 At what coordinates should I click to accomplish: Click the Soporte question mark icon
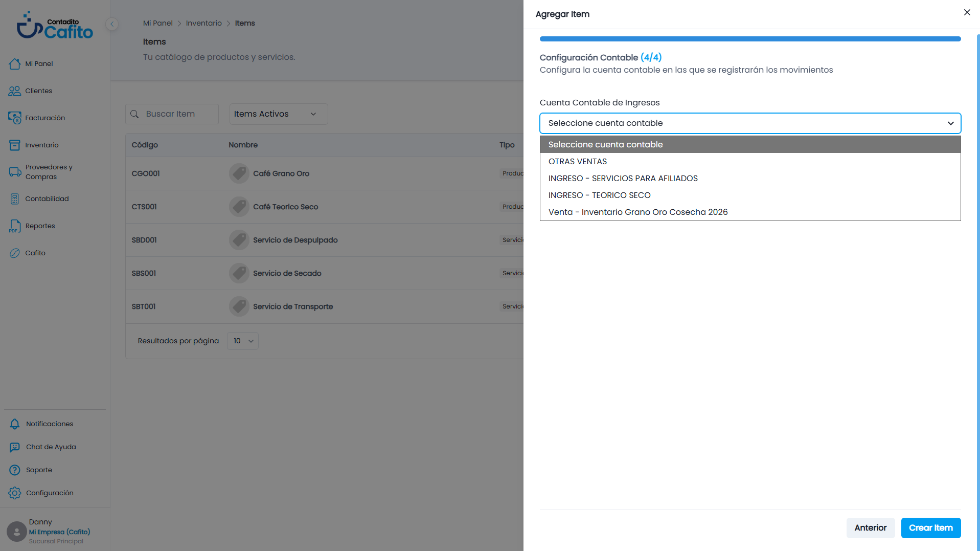[14, 470]
